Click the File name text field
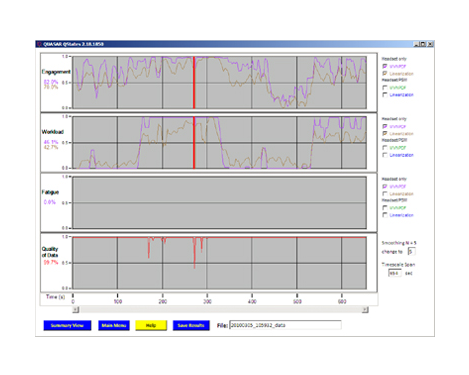 click(x=285, y=325)
